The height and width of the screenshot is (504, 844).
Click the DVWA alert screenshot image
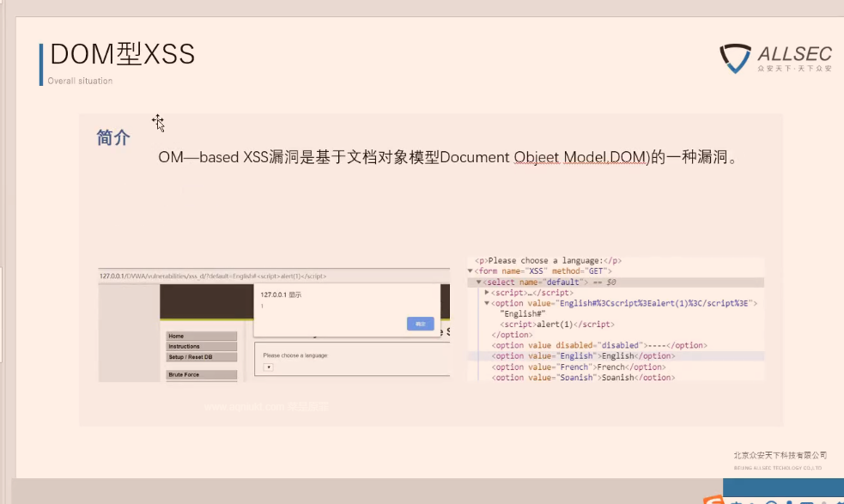(274, 325)
